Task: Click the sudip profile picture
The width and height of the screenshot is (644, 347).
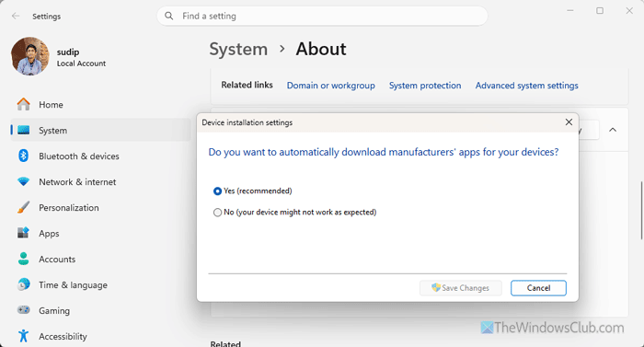Action: coord(30,56)
